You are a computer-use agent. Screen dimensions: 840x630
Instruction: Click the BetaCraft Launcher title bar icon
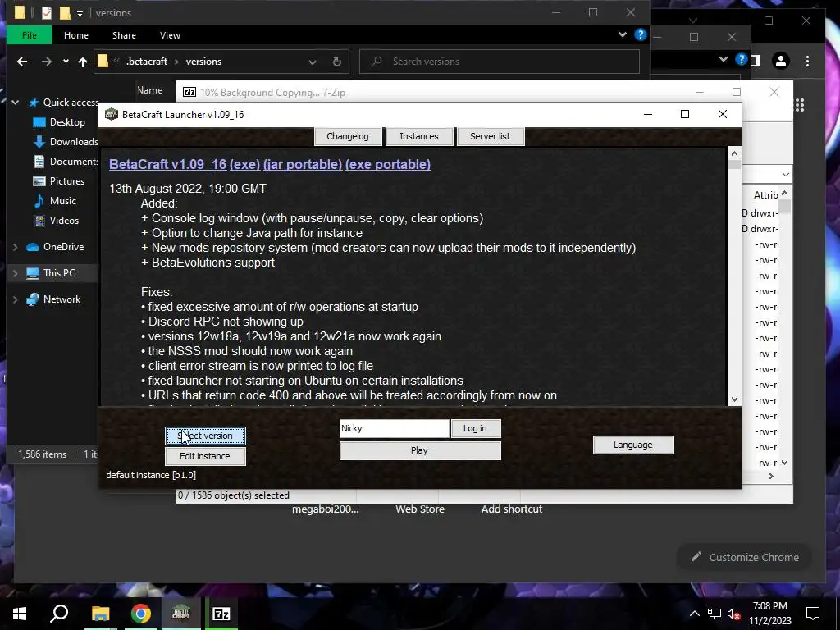pyautogui.click(x=112, y=114)
